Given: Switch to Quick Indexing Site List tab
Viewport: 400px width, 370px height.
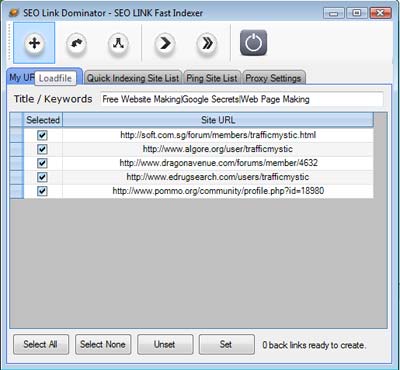Looking at the screenshot, I should [x=133, y=78].
